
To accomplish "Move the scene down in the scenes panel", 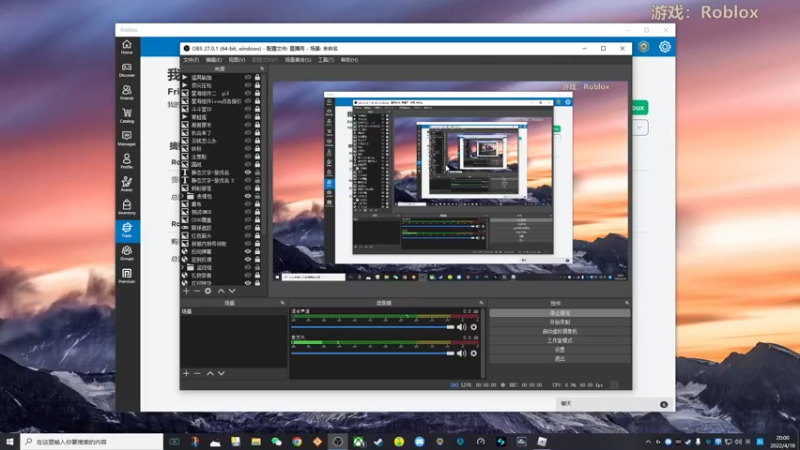I will click(x=221, y=373).
